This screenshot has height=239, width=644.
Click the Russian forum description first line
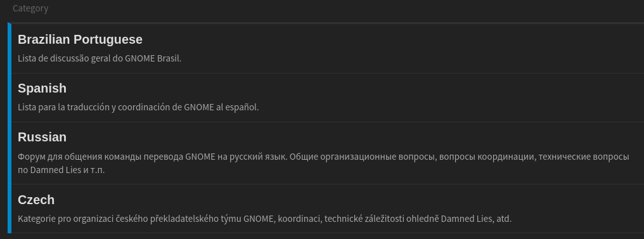pos(323,157)
